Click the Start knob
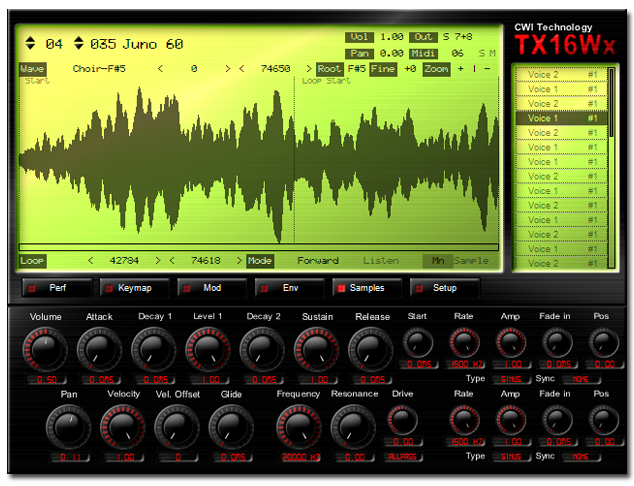The height and width of the screenshot is (486, 634). (418, 343)
